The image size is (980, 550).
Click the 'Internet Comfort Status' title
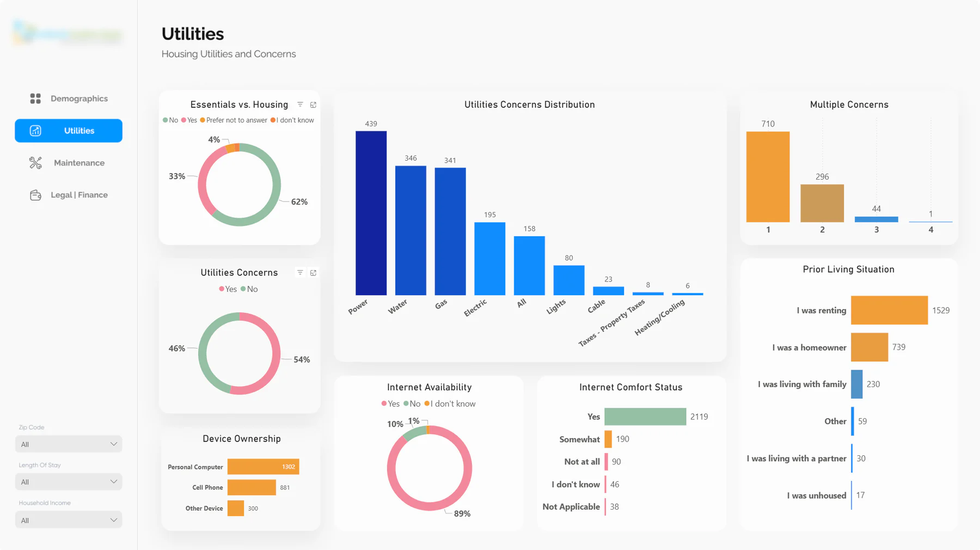point(631,387)
